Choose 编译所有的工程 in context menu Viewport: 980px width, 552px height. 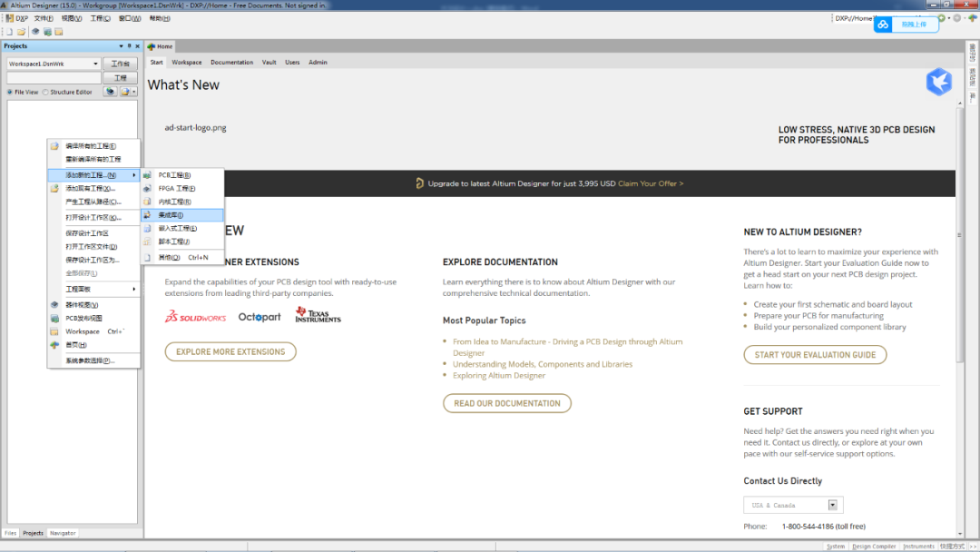pos(93,145)
